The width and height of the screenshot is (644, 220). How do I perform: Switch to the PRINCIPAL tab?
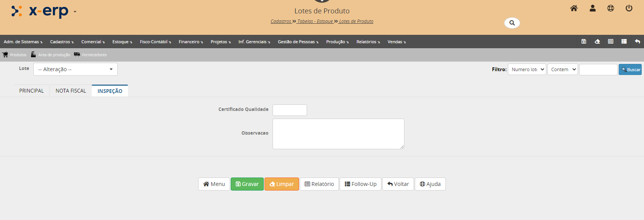click(31, 91)
